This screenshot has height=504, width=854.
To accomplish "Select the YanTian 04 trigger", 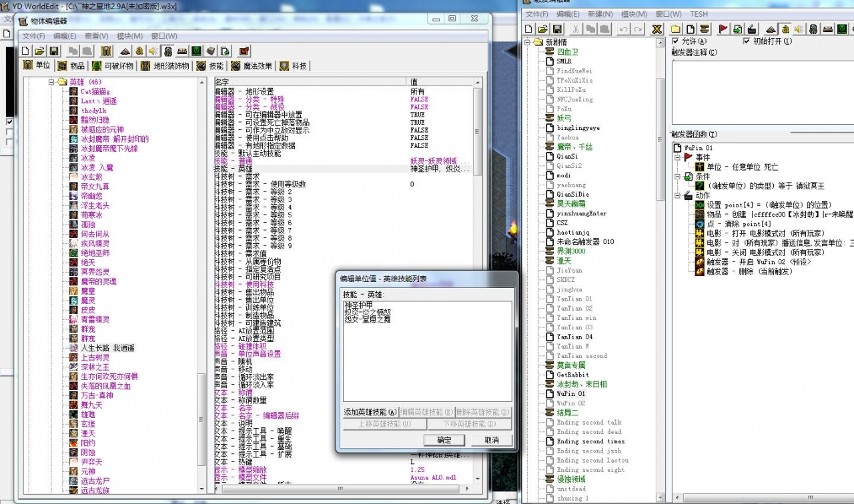I will click(x=574, y=337).
